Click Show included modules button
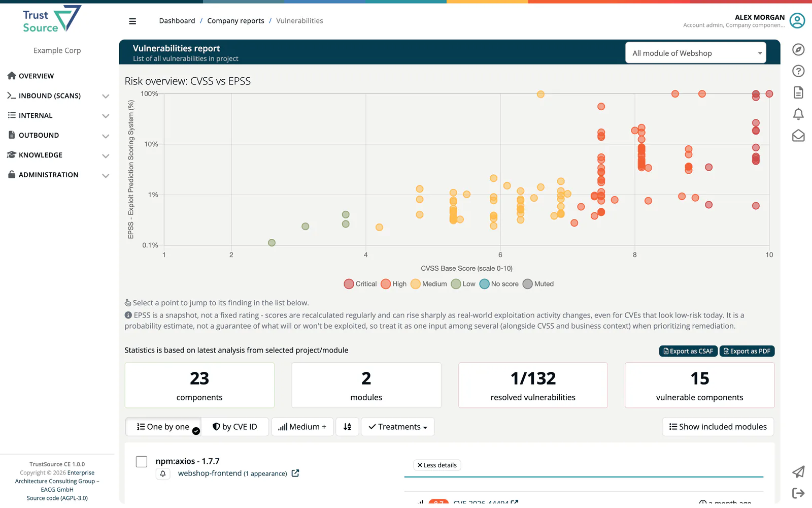The image size is (812, 508). 718,427
